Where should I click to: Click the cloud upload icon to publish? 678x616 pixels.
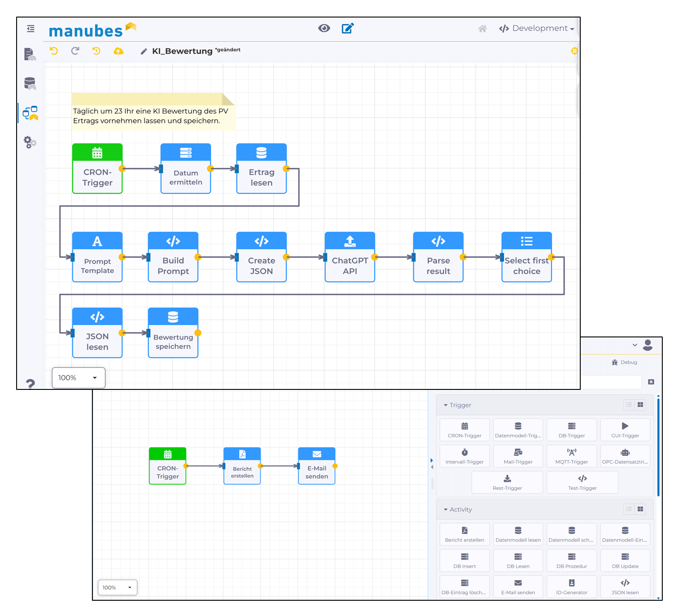pyautogui.click(x=118, y=51)
